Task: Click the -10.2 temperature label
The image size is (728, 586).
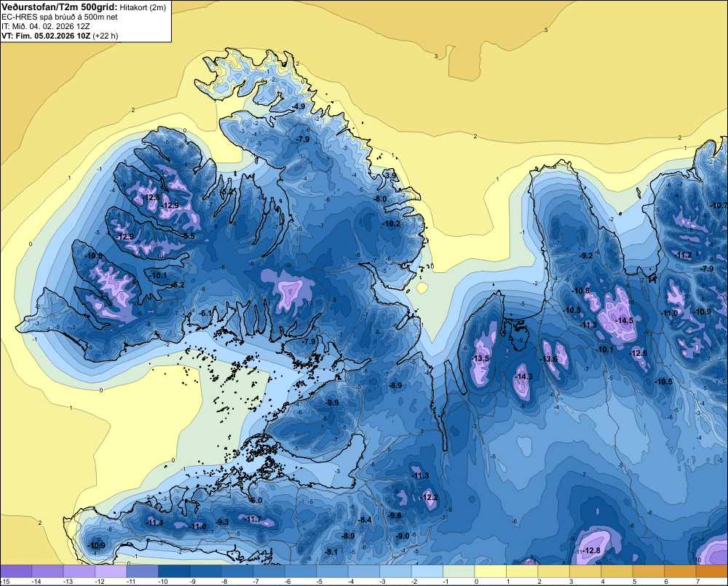Action: pyautogui.click(x=392, y=223)
